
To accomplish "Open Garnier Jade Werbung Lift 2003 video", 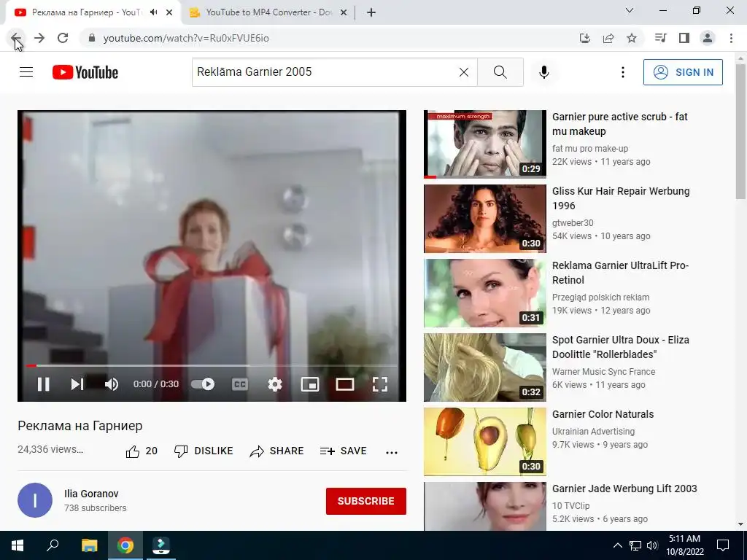I will pos(624,489).
